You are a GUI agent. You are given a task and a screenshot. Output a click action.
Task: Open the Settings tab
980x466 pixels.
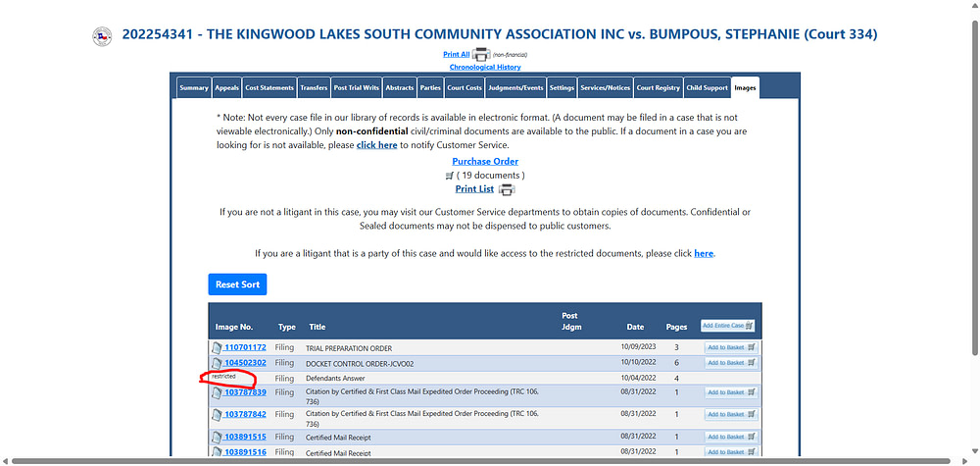[562, 88]
